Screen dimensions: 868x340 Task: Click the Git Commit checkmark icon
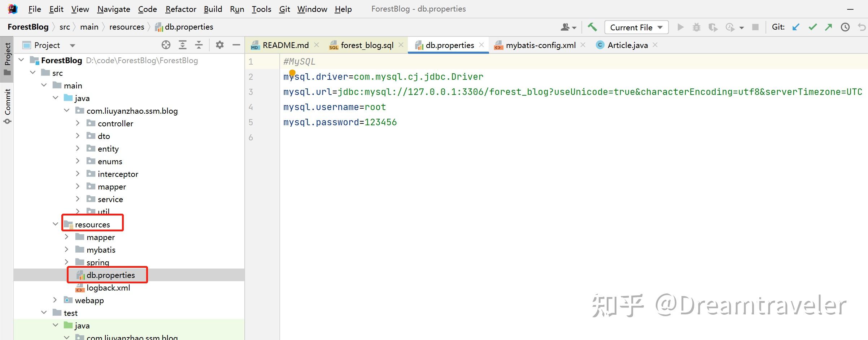(x=812, y=27)
